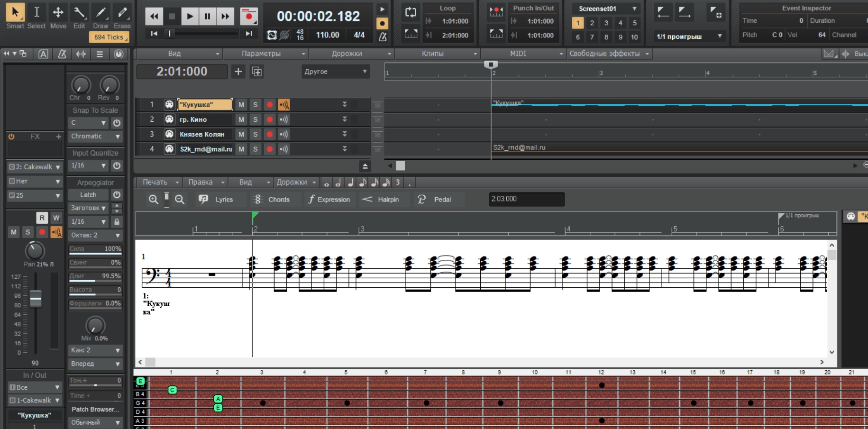The image size is (868, 429).
Task: Select the Pedal tool
Action: pos(434,200)
